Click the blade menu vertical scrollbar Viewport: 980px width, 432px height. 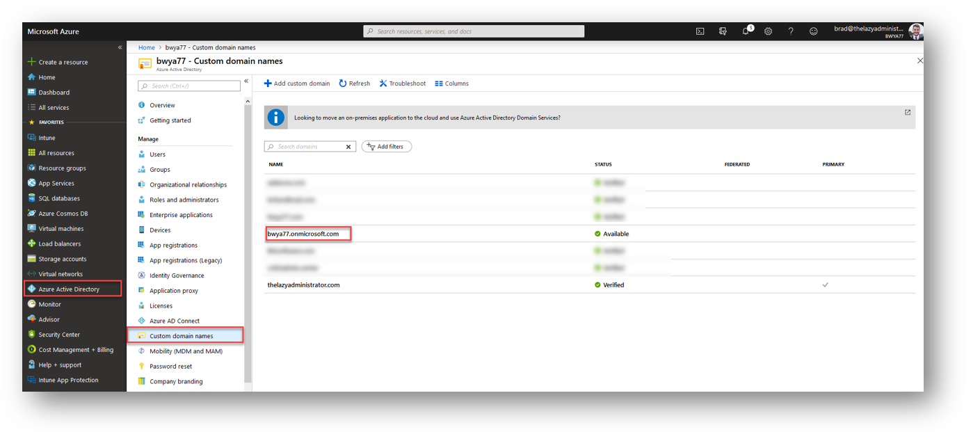click(x=248, y=243)
